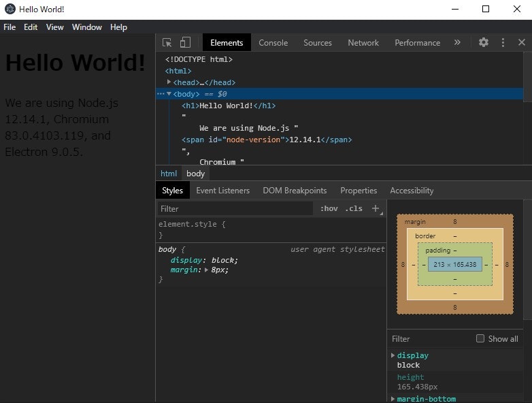Open the Styles sub-tab
Image resolution: width=532 pixels, height=403 pixels.
coord(172,191)
